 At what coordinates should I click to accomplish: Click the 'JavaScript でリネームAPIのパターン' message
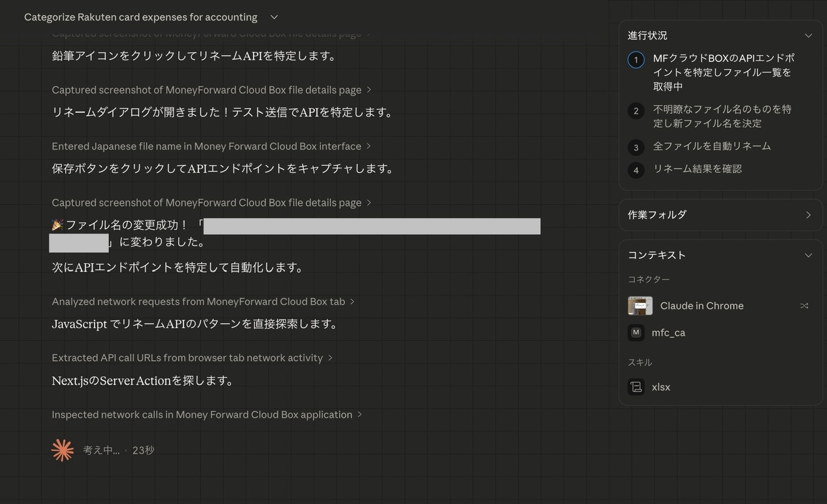(195, 324)
